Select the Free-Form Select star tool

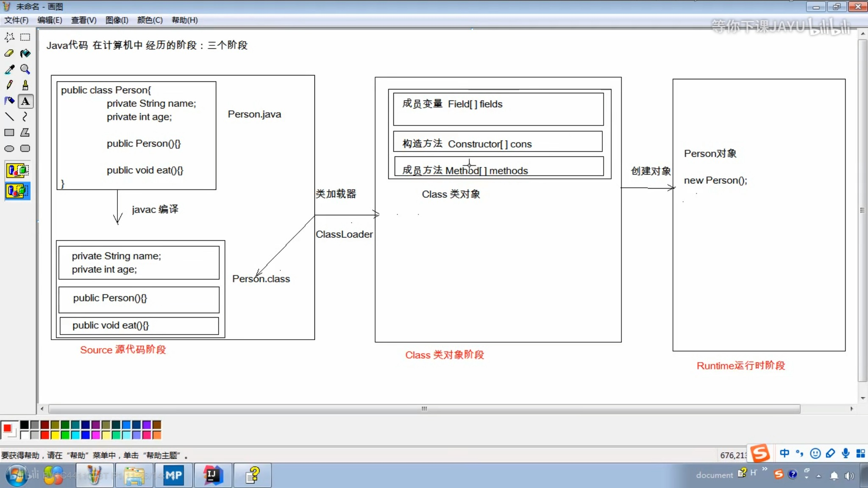[x=9, y=37]
